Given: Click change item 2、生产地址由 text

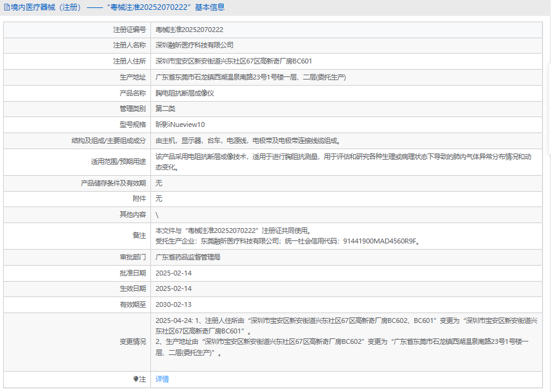Looking at the screenshot, I should tap(342, 347).
